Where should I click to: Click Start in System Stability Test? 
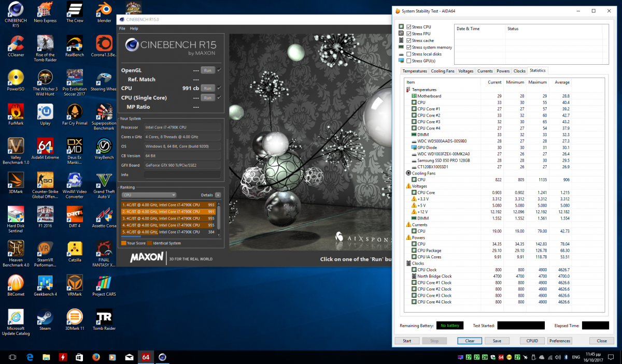tap(407, 341)
